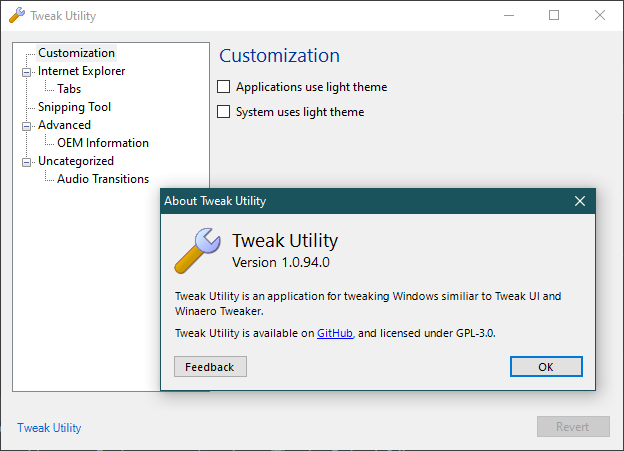Screen dimensions: 624x451
Task: Click the Tweak Utility name in About dialog
Action: click(285, 240)
